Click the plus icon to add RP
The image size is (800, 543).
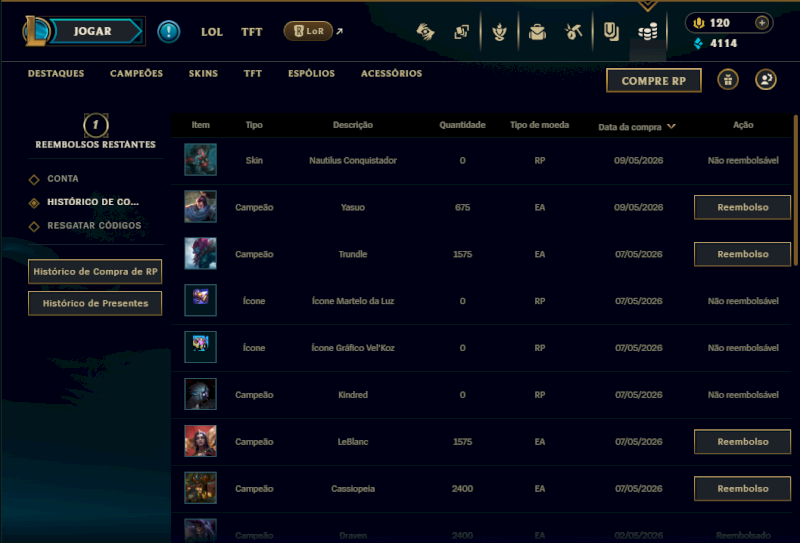pos(761,23)
